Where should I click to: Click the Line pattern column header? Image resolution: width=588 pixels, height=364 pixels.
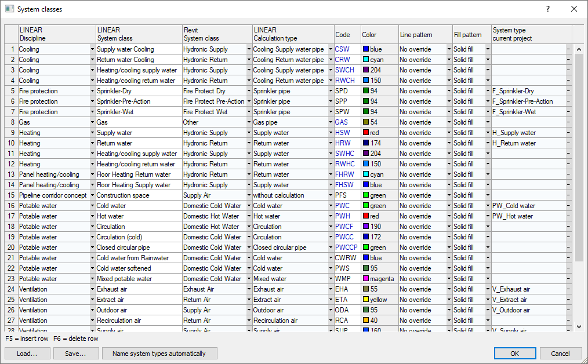point(426,34)
